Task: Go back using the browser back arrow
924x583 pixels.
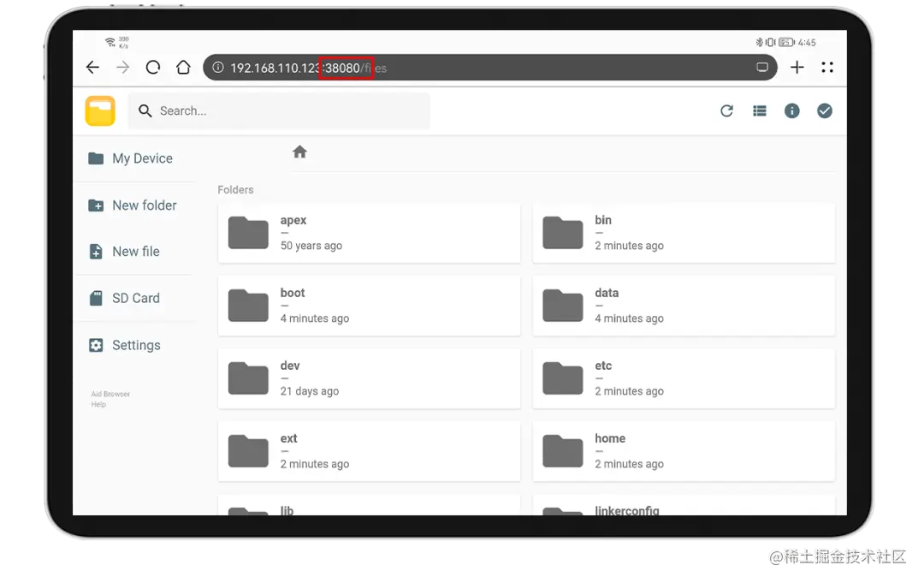Action: [x=92, y=67]
